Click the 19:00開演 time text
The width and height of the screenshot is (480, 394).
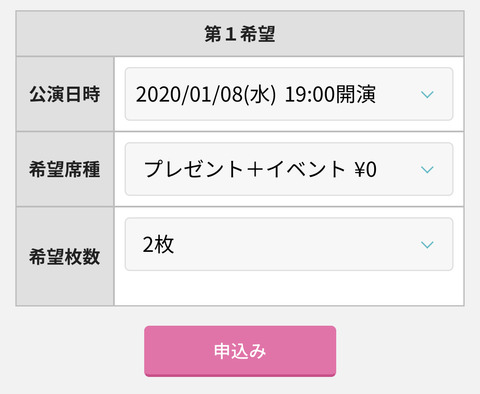(x=330, y=94)
